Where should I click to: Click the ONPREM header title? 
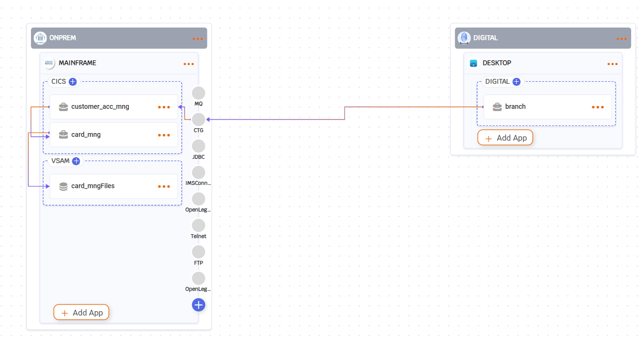click(x=63, y=38)
